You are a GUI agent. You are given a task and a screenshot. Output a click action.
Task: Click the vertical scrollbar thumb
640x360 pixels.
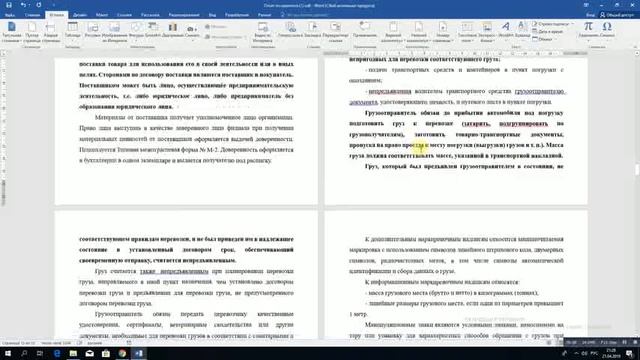[637, 169]
